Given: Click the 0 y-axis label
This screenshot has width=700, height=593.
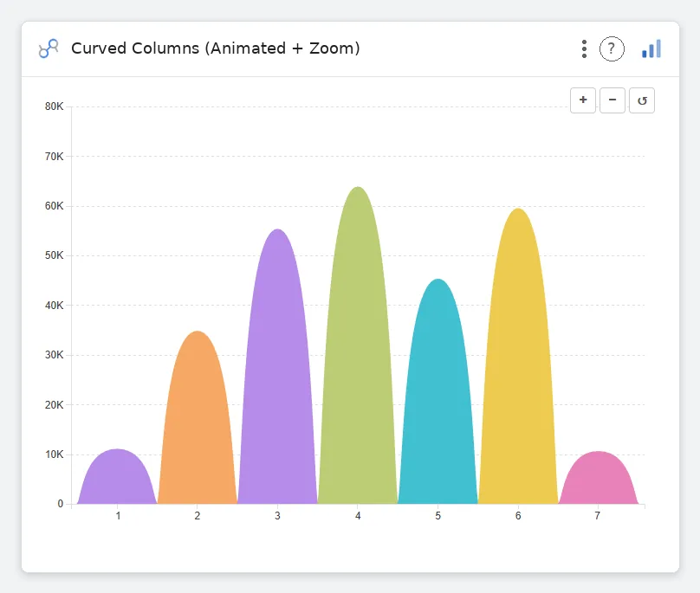Looking at the screenshot, I should point(61,504).
